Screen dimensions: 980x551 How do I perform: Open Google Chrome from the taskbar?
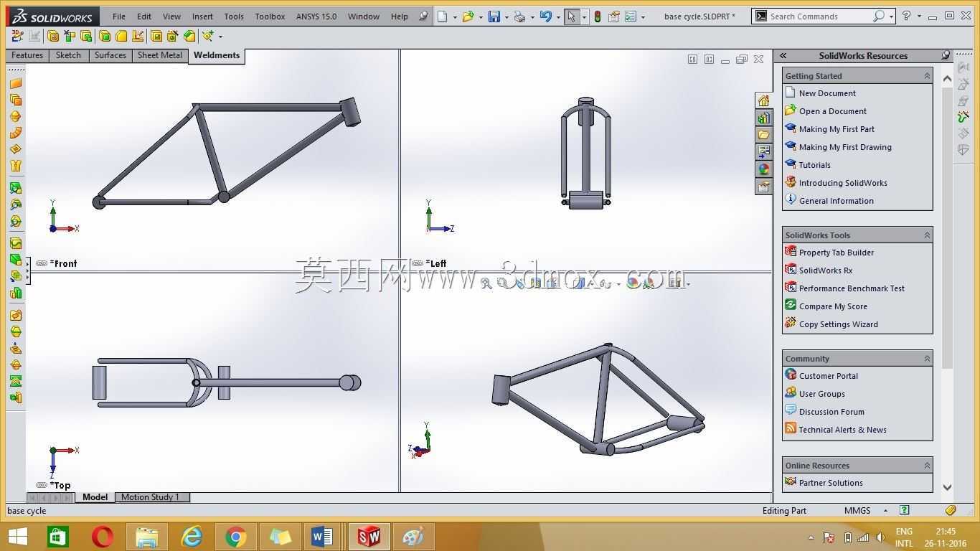coord(235,537)
